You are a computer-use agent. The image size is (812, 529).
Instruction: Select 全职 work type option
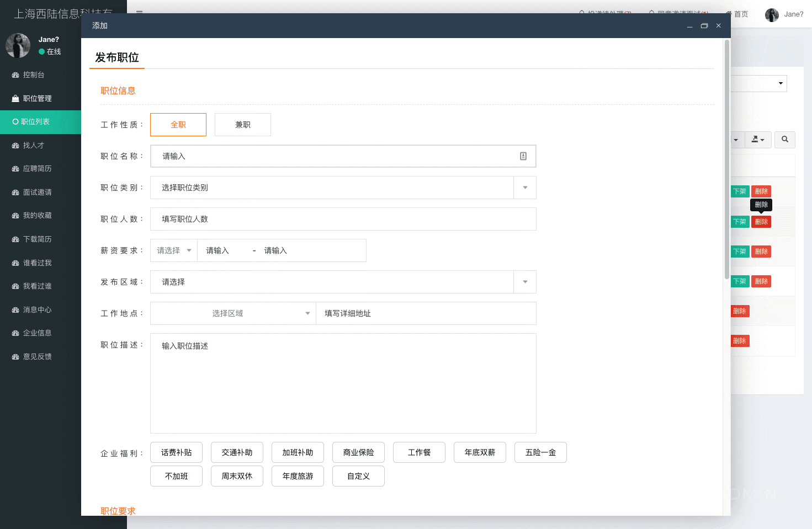178,125
